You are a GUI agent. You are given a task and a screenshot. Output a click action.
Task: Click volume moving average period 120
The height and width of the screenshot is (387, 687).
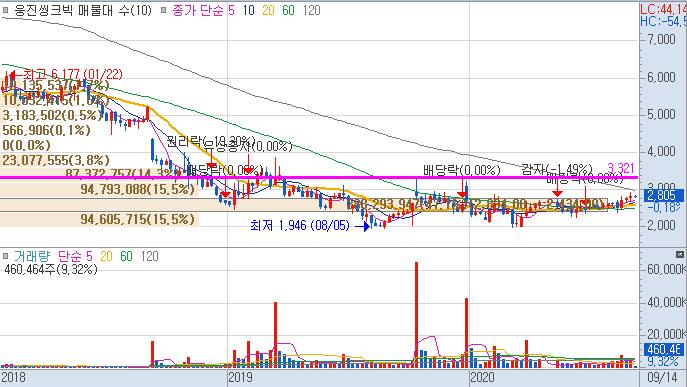pos(150,256)
